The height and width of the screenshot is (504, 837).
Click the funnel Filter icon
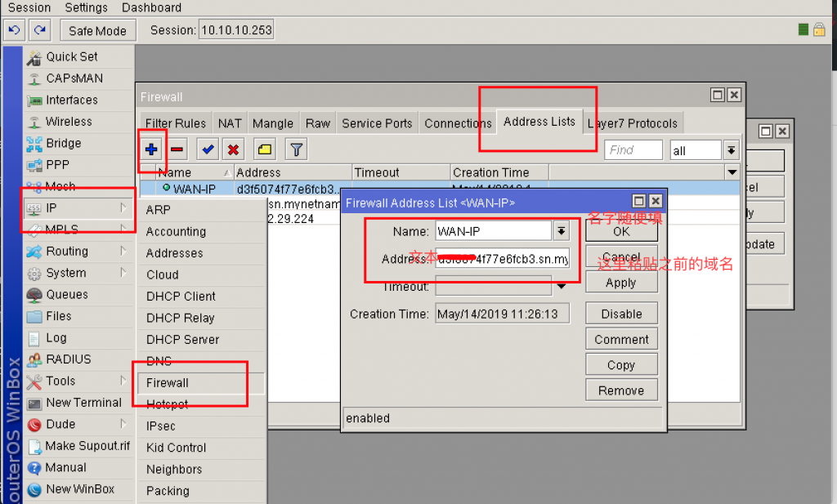click(x=296, y=149)
